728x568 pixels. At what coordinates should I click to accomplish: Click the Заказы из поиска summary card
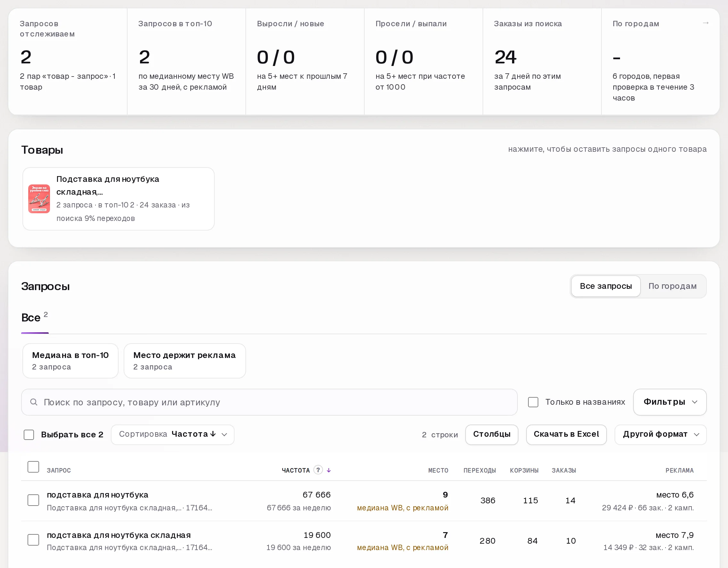tap(542, 61)
